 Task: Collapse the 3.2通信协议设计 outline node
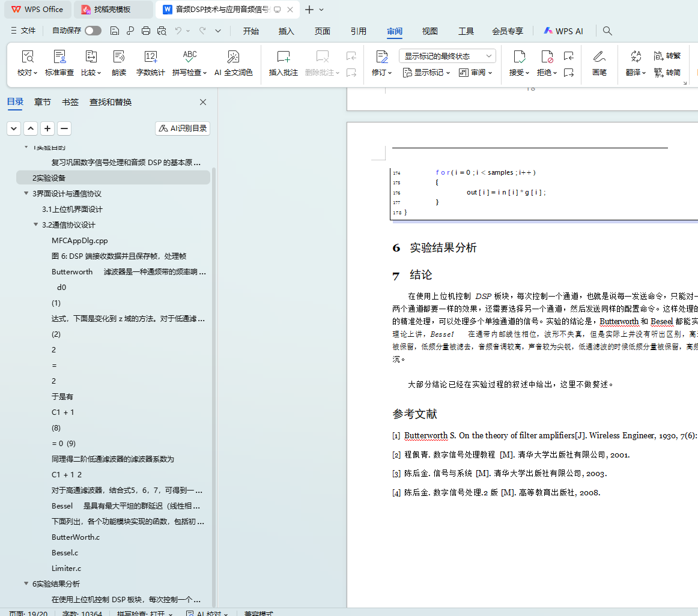pyautogui.click(x=36, y=225)
